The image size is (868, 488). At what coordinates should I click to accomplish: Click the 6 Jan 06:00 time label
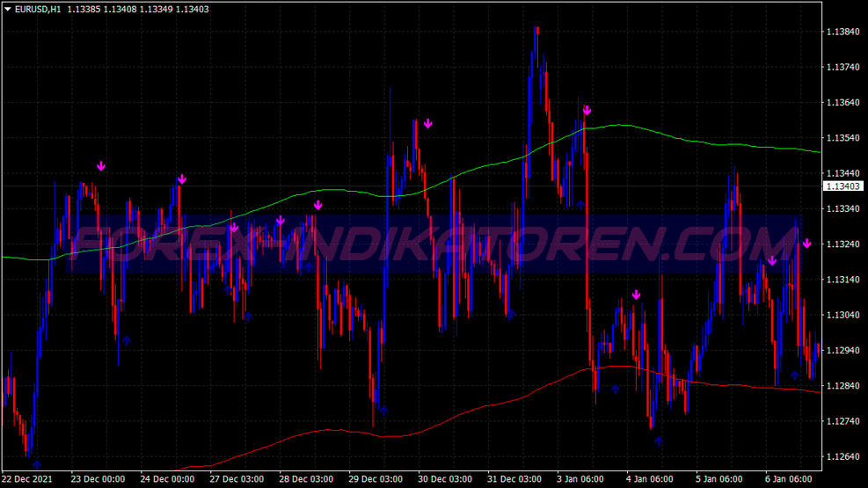[x=788, y=479]
